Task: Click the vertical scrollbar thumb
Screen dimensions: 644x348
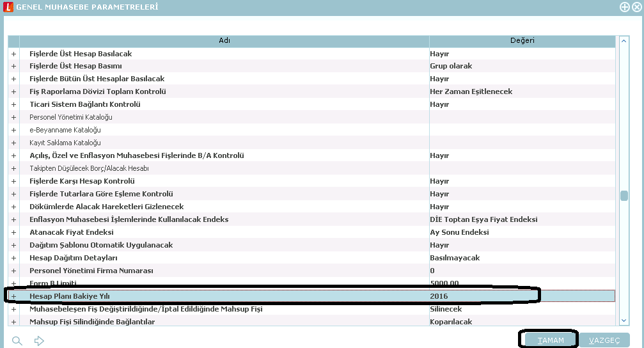Action: pyautogui.click(x=624, y=196)
